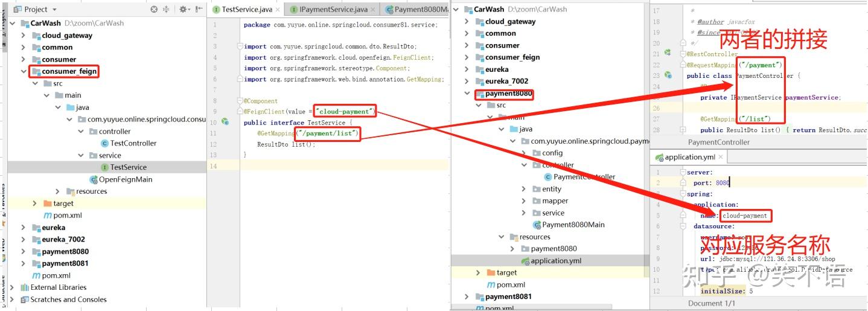Select eureka module in right project tree

[x=497, y=69]
